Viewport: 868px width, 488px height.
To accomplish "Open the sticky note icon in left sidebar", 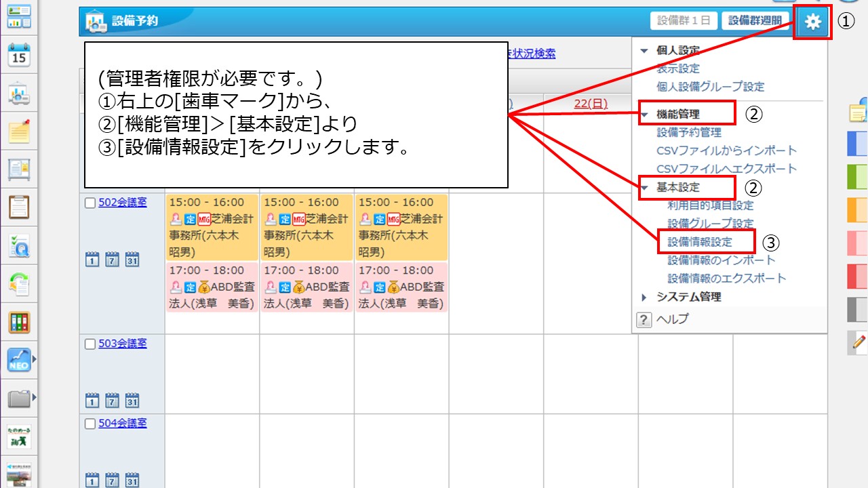I will [x=19, y=131].
